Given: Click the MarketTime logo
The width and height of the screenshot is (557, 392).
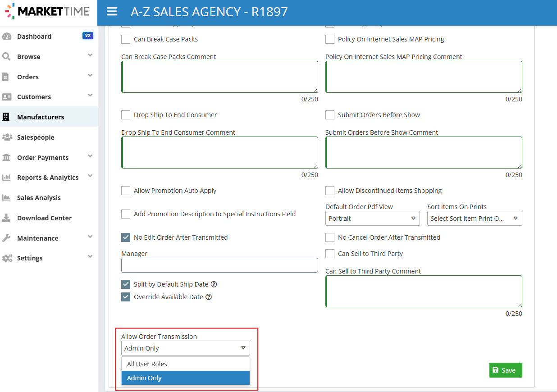Looking at the screenshot, I should click(x=47, y=11).
